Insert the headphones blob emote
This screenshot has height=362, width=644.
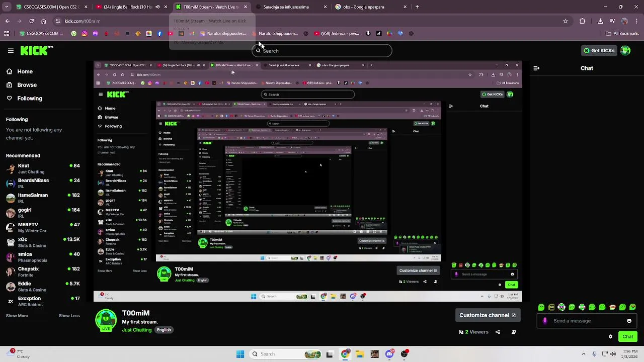tap(561, 307)
